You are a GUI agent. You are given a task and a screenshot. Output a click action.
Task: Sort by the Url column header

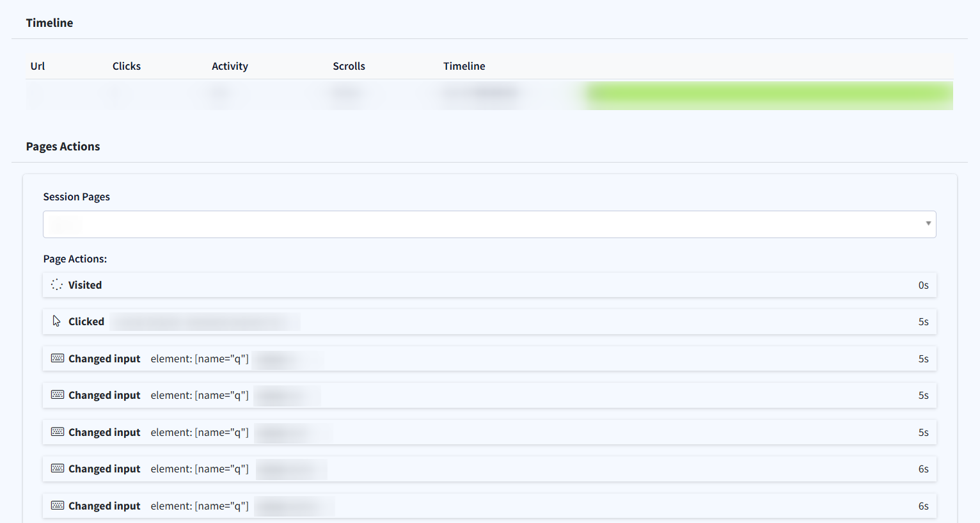38,66
